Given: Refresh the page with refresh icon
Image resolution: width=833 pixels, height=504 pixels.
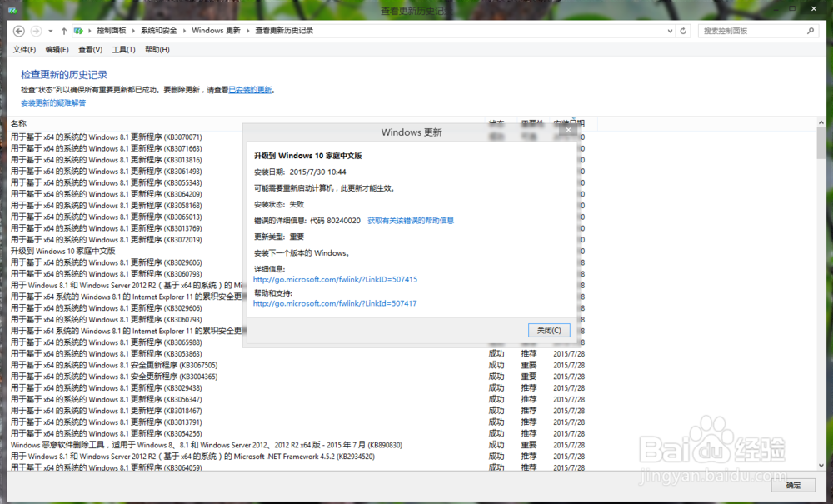Looking at the screenshot, I should pos(683,32).
